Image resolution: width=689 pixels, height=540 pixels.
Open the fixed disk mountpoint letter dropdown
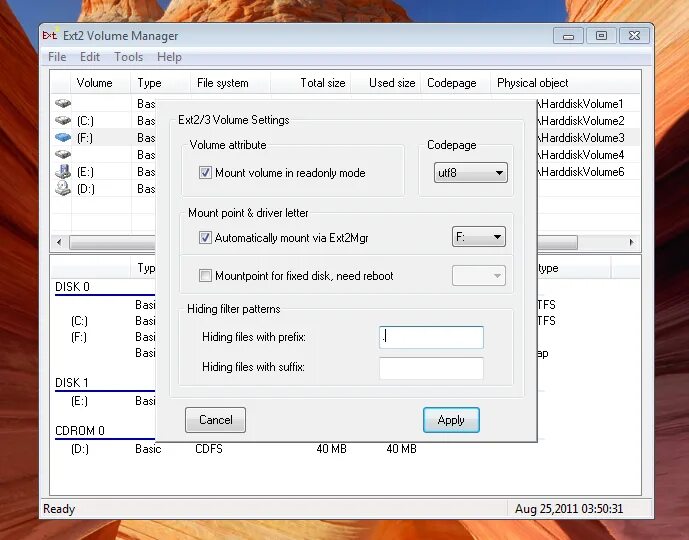(x=479, y=275)
